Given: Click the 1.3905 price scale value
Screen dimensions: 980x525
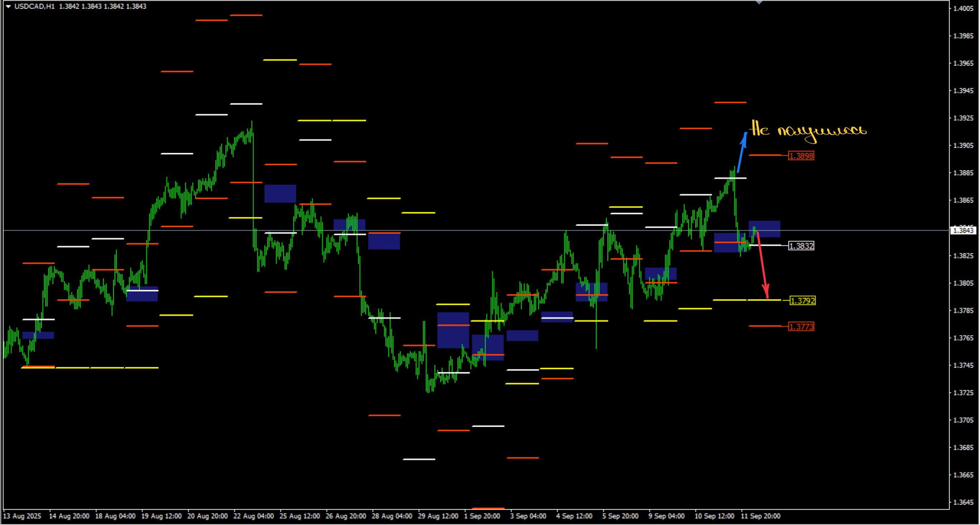Looking at the screenshot, I should point(963,145).
